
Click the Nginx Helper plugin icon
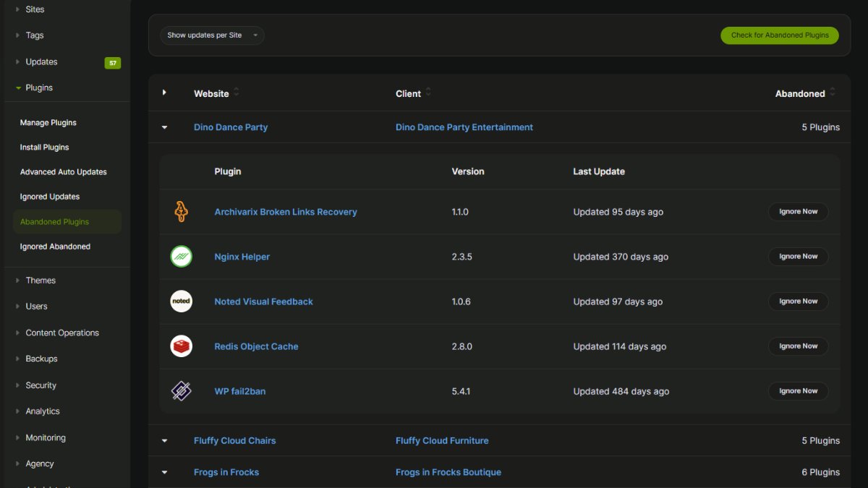point(181,257)
